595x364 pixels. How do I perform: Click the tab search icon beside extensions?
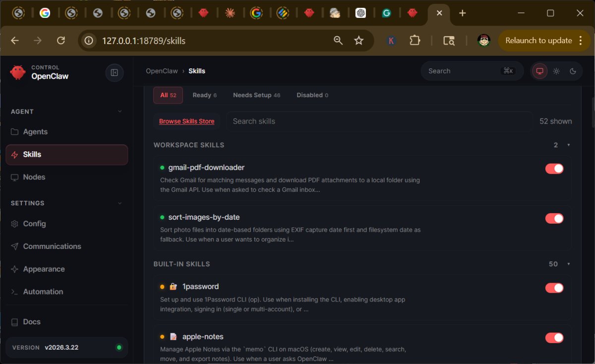pyautogui.click(x=449, y=41)
